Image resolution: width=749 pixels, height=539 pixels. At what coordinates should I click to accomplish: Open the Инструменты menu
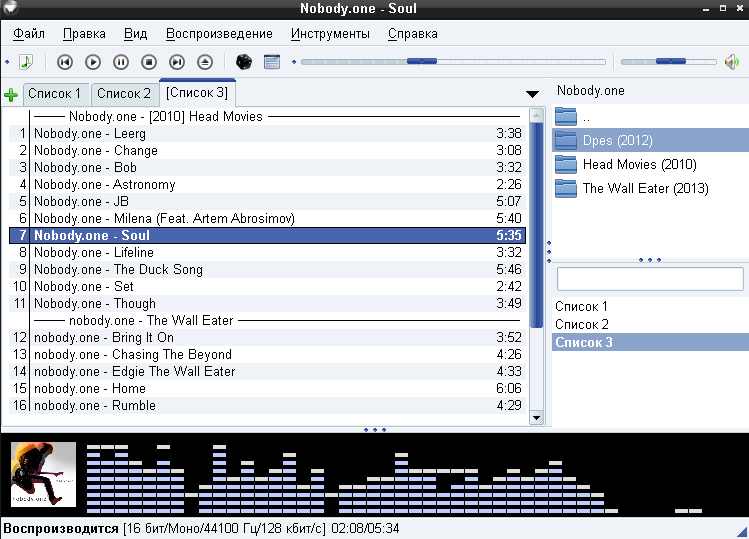click(330, 33)
